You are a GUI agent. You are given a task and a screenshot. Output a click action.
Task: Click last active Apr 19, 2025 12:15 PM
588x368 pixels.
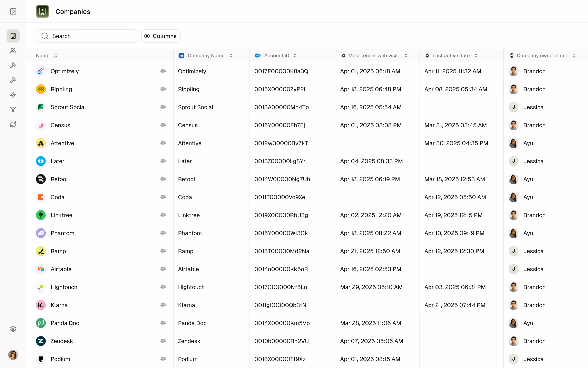click(x=453, y=215)
